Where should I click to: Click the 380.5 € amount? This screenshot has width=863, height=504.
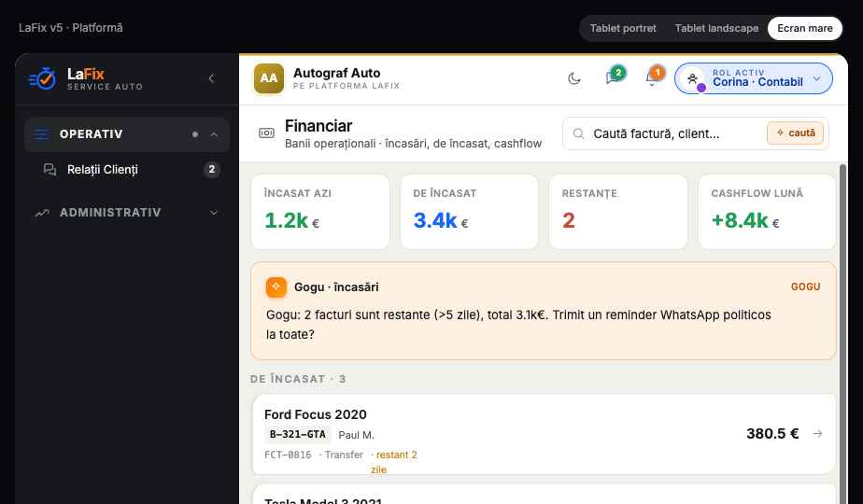coord(772,434)
